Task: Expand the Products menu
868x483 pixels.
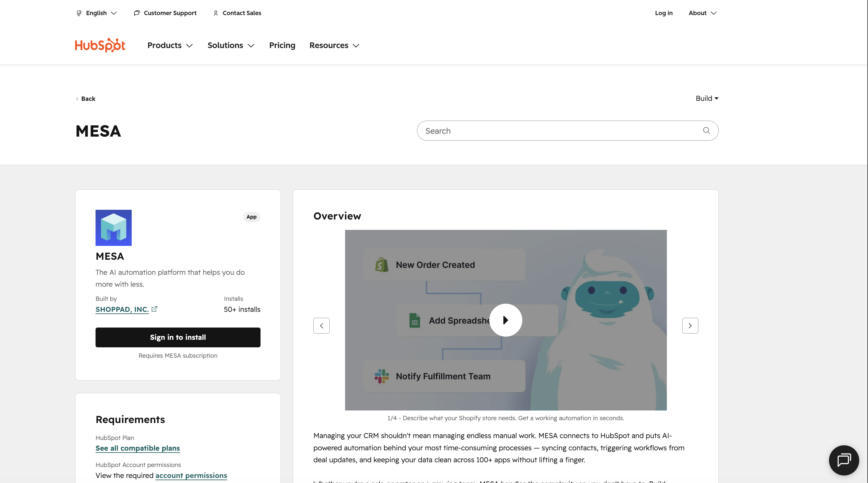Action: coord(170,45)
